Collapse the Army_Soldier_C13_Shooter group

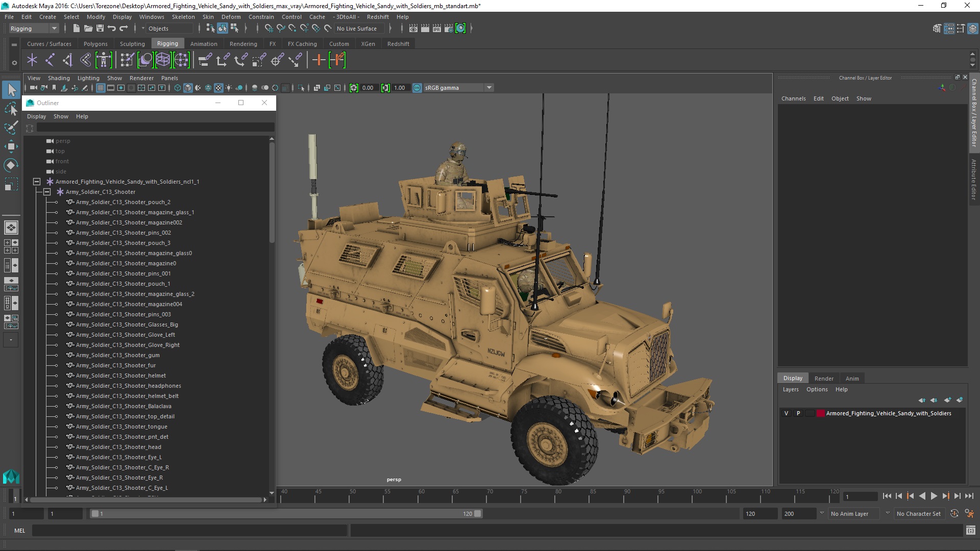pyautogui.click(x=47, y=192)
